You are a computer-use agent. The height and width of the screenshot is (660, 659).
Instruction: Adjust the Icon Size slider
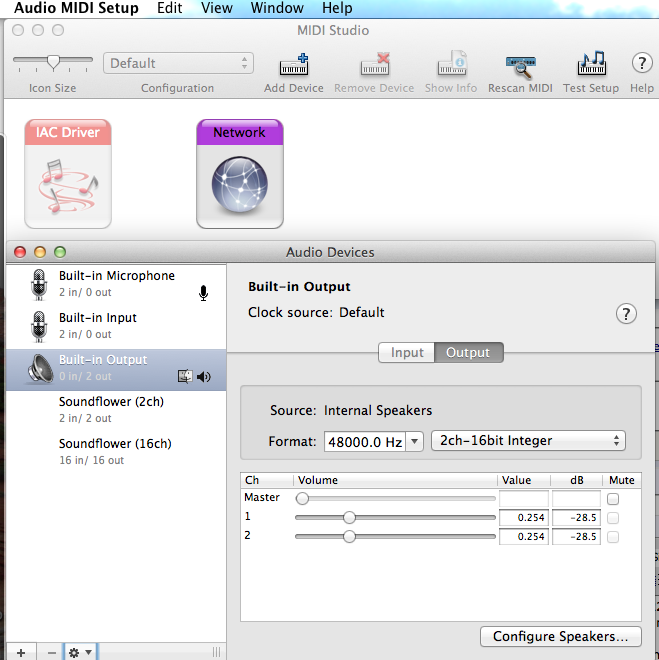click(53, 62)
